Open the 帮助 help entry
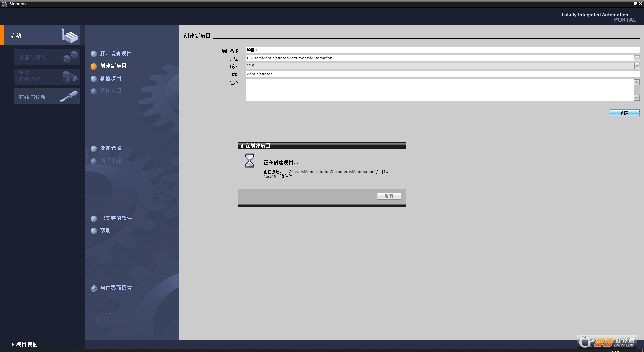Screen dimensions: 644x352 click(x=105, y=230)
